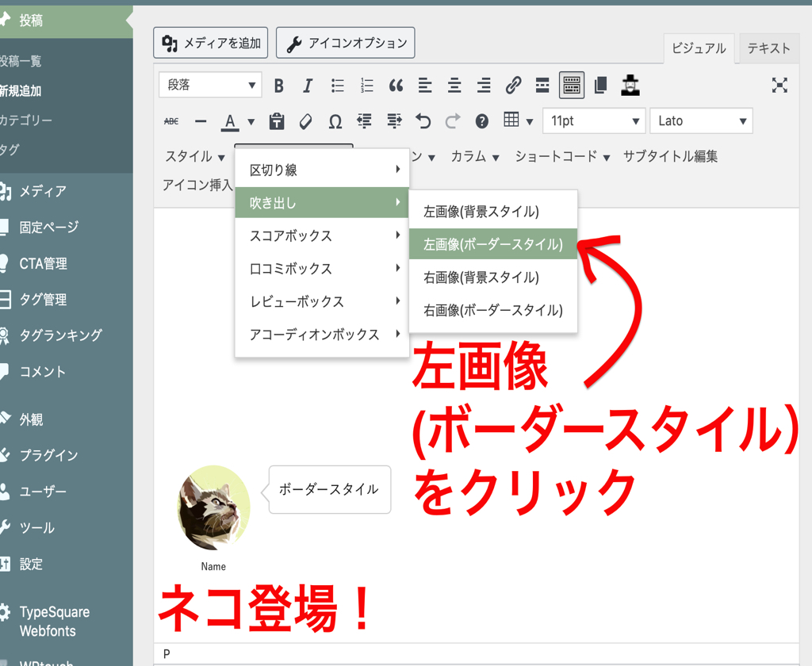Image resolution: width=812 pixels, height=666 pixels.
Task: Expand the 11pt font size dropdown
Action: click(x=594, y=121)
